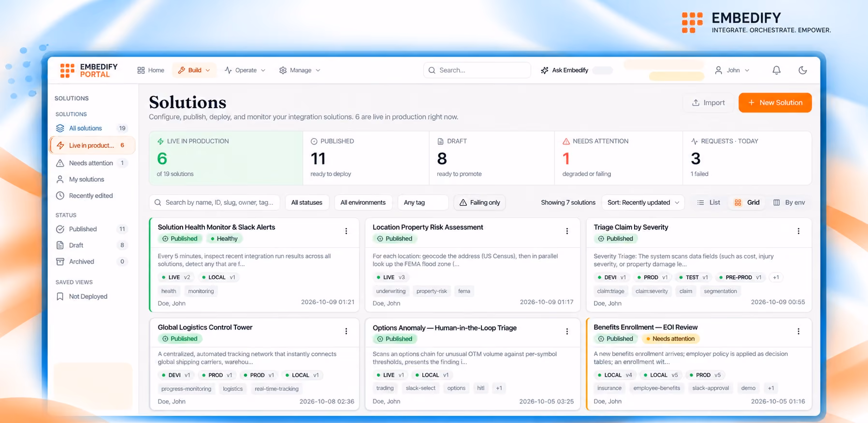Open the All environments filter dropdown
This screenshot has height=423, width=868.
tap(363, 203)
